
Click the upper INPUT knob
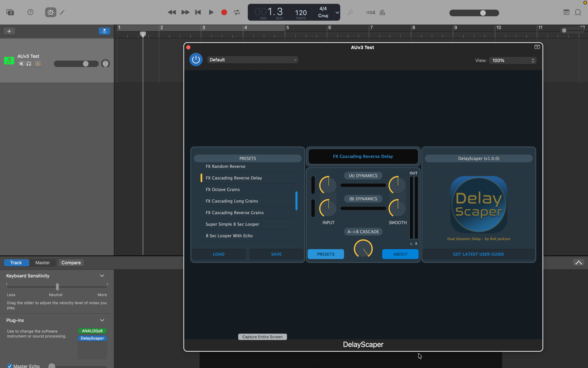pyautogui.click(x=328, y=185)
